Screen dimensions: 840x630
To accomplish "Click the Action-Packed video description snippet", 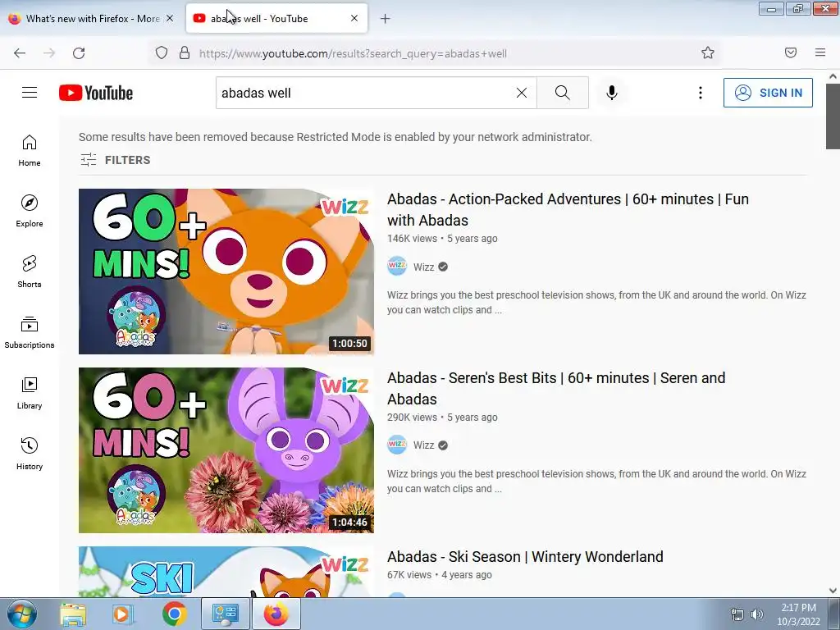I will point(596,302).
